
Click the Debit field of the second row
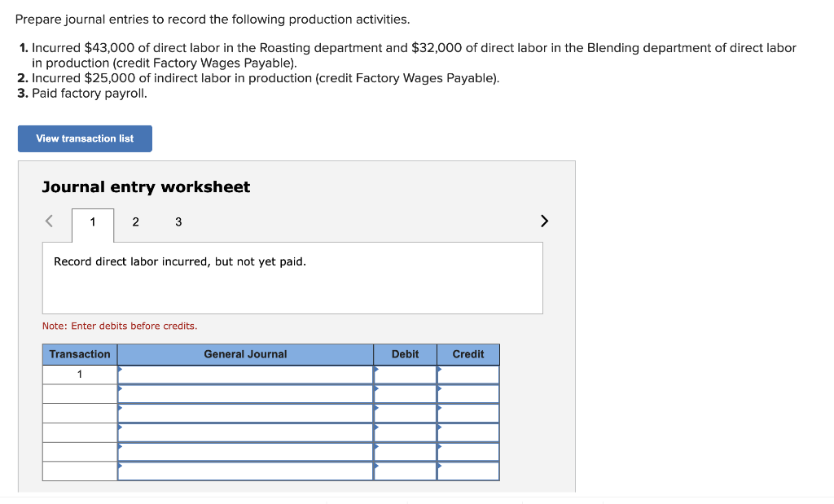(x=405, y=393)
